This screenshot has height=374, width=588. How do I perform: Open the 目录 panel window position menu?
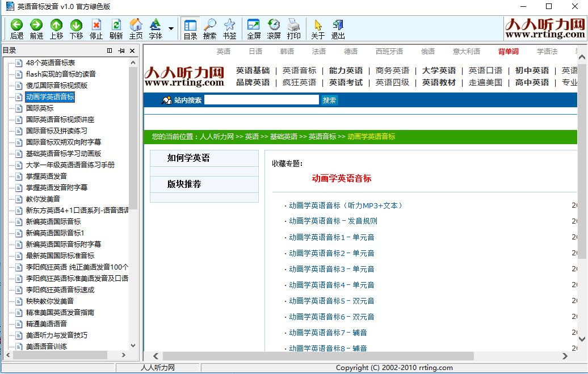pyautogui.click(x=110, y=51)
